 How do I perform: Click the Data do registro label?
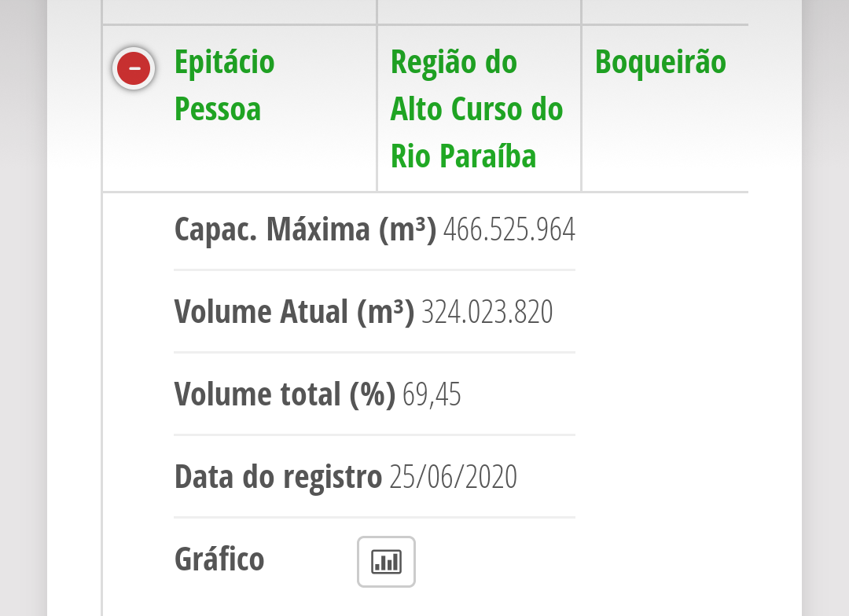pyautogui.click(x=277, y=477)
